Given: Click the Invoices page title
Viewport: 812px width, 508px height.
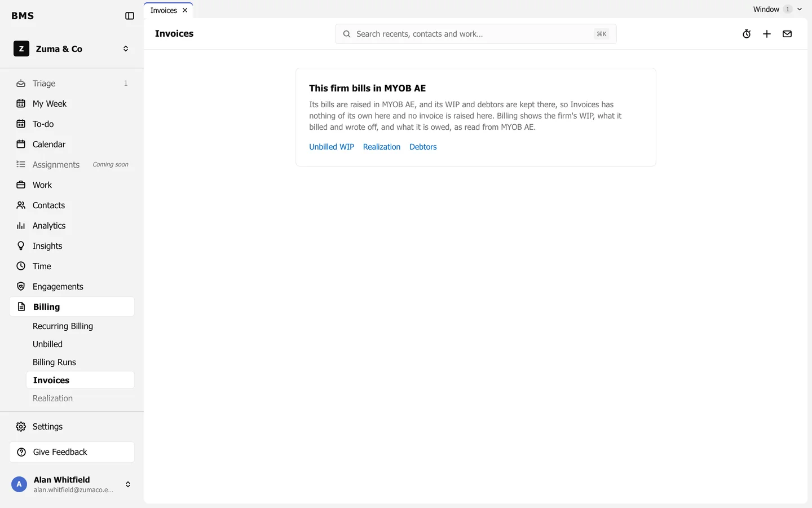Looking at the screenshot, I should (174, 34).
